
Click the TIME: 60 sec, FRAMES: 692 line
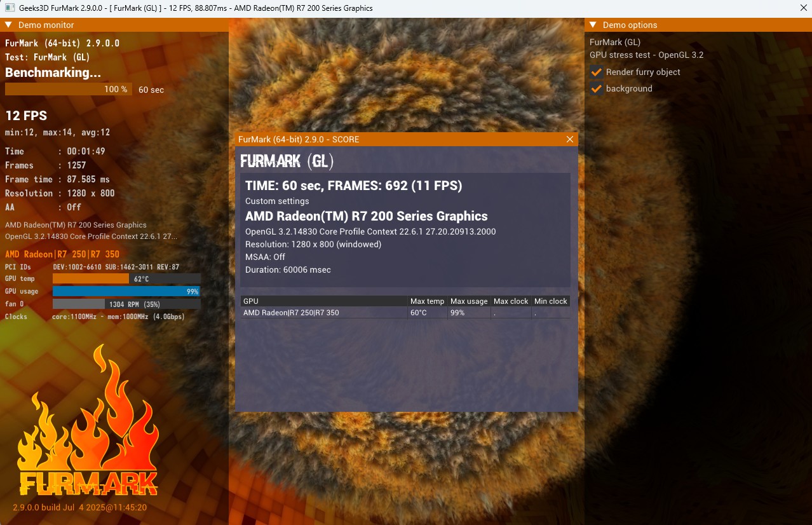(353, 186)
